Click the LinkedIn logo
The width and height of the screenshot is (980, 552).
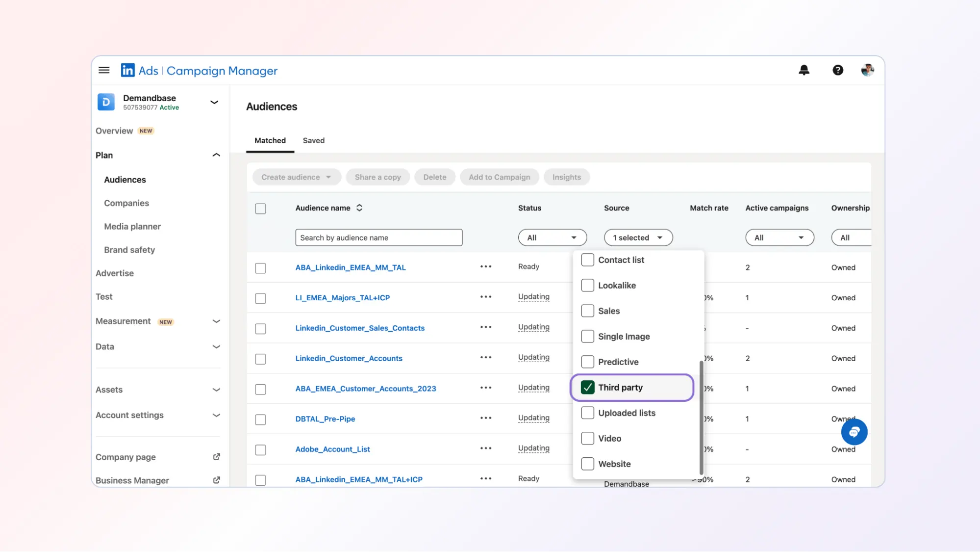coord(127,70)
